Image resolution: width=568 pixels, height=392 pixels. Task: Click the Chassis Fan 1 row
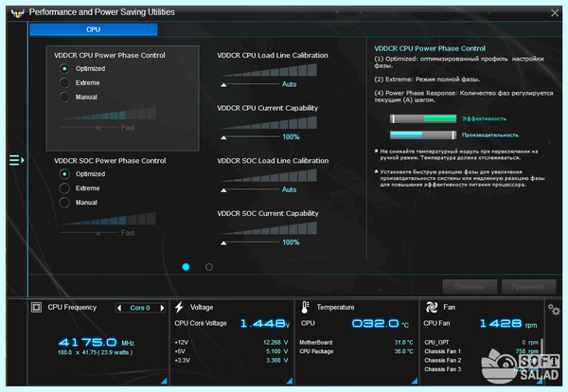point(482,351)
